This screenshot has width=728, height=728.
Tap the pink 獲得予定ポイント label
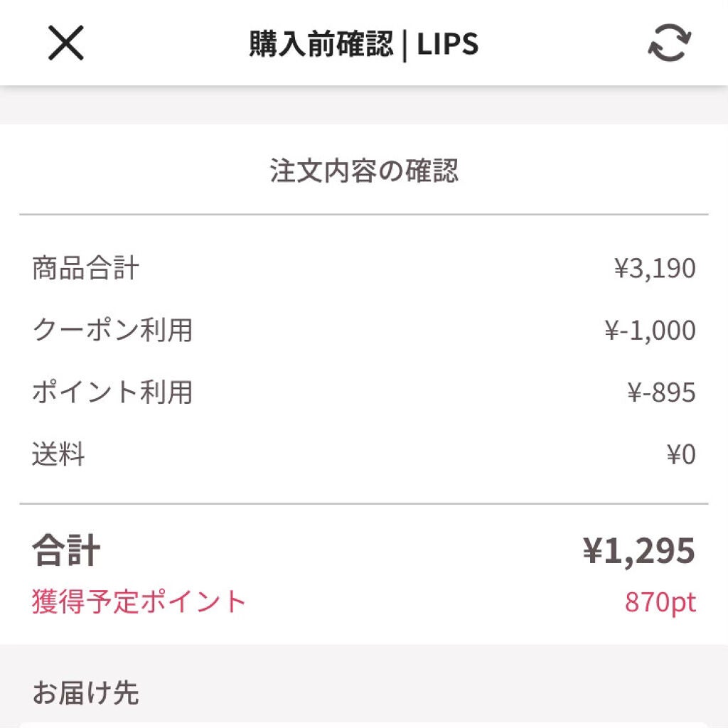coord(139,602)
